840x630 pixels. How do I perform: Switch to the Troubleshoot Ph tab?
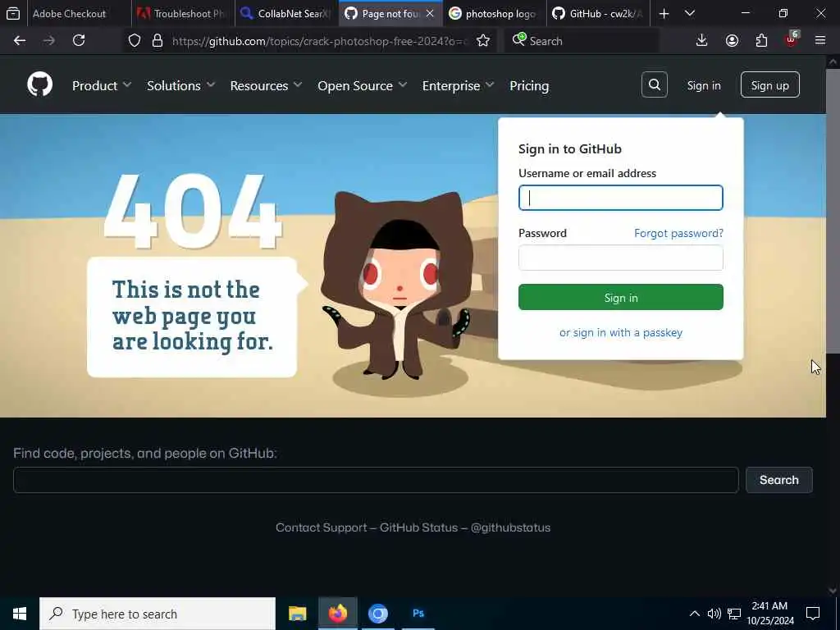pyautogui.click(x=183, y=13)
